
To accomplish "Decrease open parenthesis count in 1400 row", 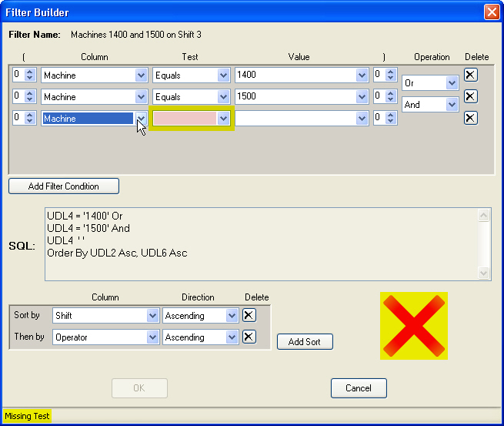I will [29, 78].
